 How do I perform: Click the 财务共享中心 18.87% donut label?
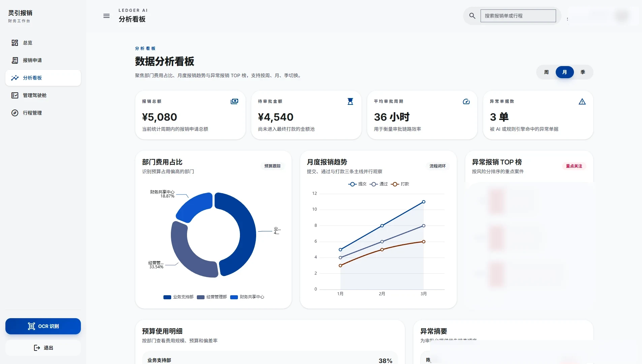pos(162,194)
